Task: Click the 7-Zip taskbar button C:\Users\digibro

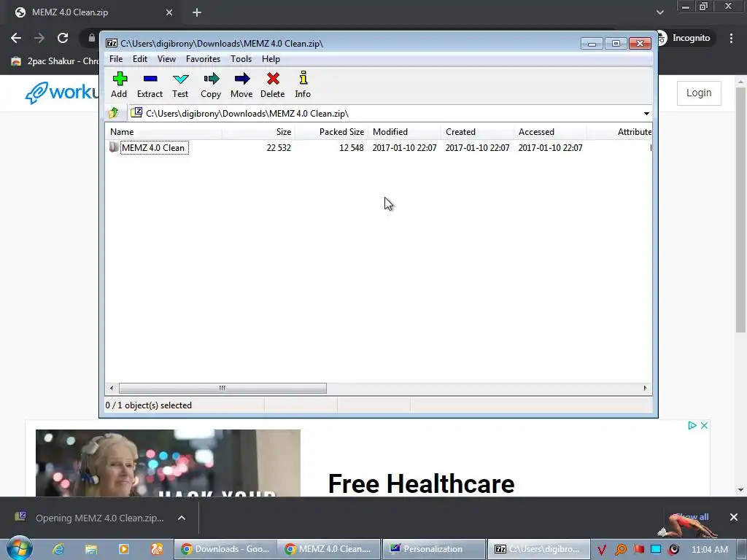Action: click(x=538, y=549)
